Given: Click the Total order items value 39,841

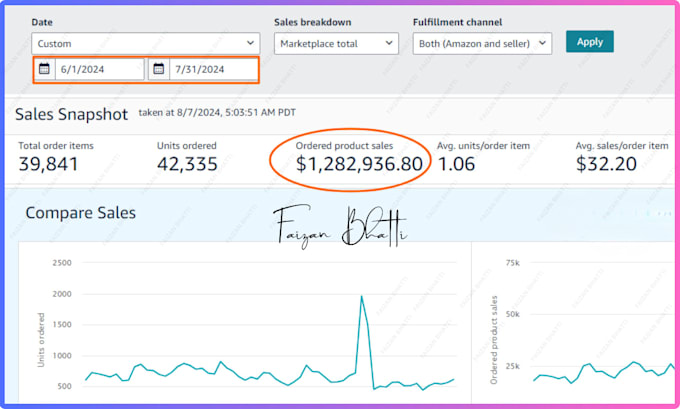Looking at the screenshot, I should [49, 164].
